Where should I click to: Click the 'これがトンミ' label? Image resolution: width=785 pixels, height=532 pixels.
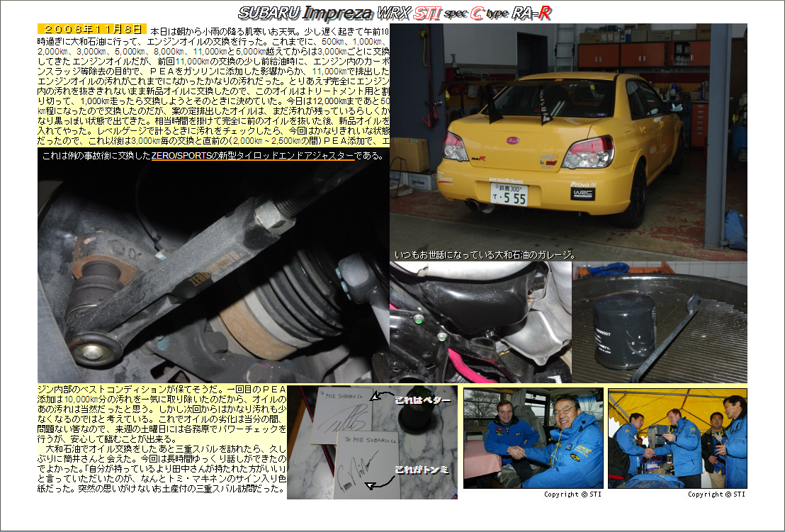(422, 469)
